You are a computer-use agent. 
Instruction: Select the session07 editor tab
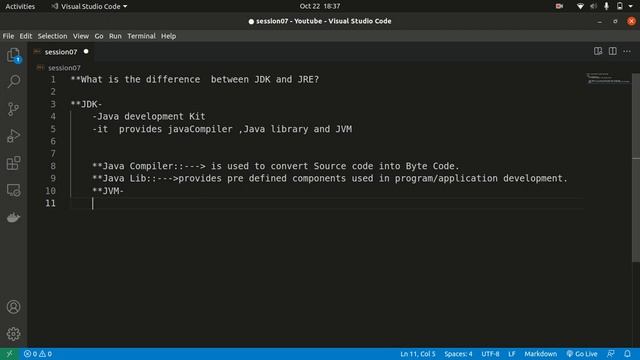pos(61,52)
